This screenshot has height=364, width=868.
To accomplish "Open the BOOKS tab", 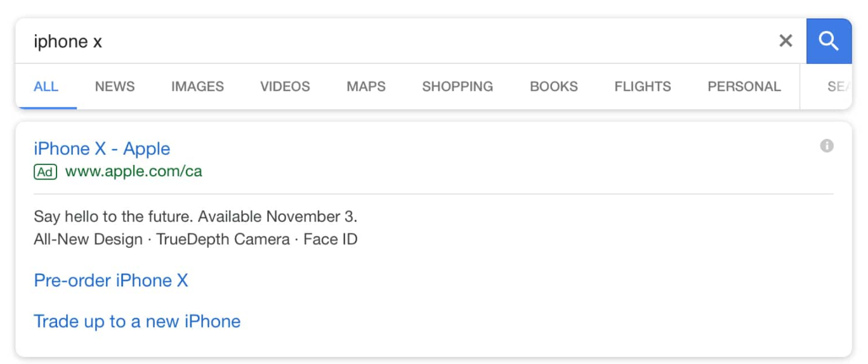I will (x=554, y=86).
